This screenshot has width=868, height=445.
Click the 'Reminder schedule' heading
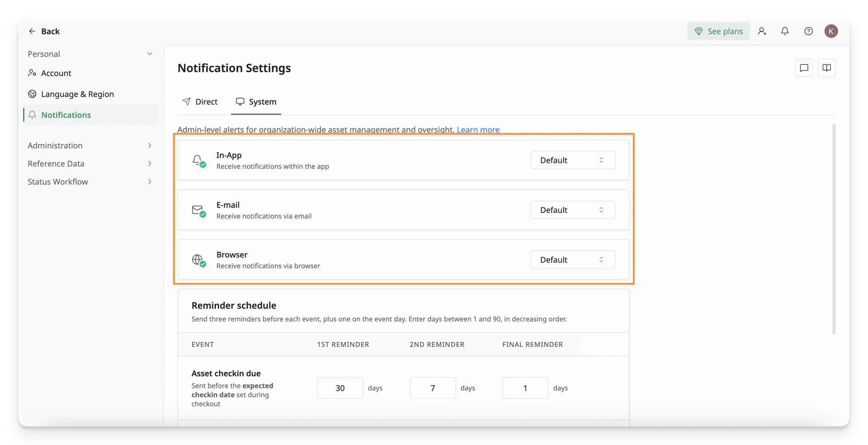[x=234, y=306]
